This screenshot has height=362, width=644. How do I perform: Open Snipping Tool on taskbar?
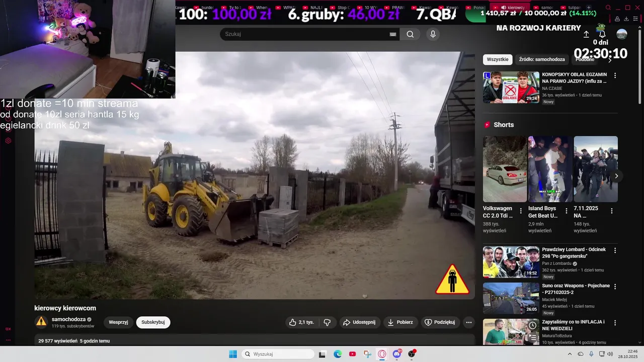coord(367,354)
